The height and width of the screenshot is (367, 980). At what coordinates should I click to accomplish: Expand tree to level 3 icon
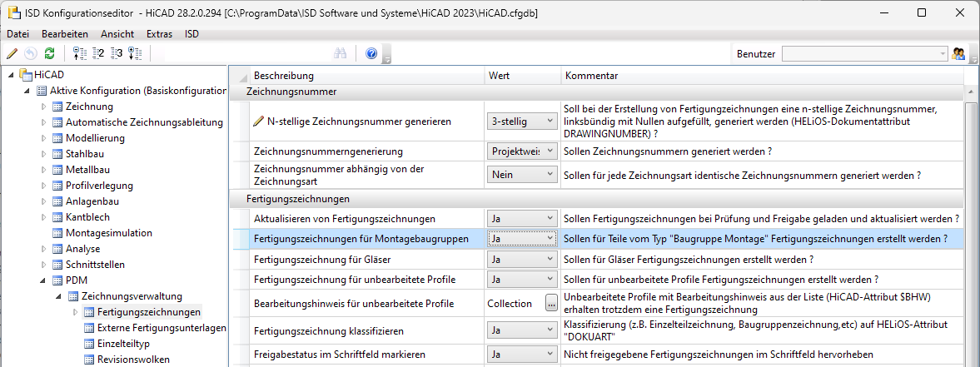click(117, 53)
